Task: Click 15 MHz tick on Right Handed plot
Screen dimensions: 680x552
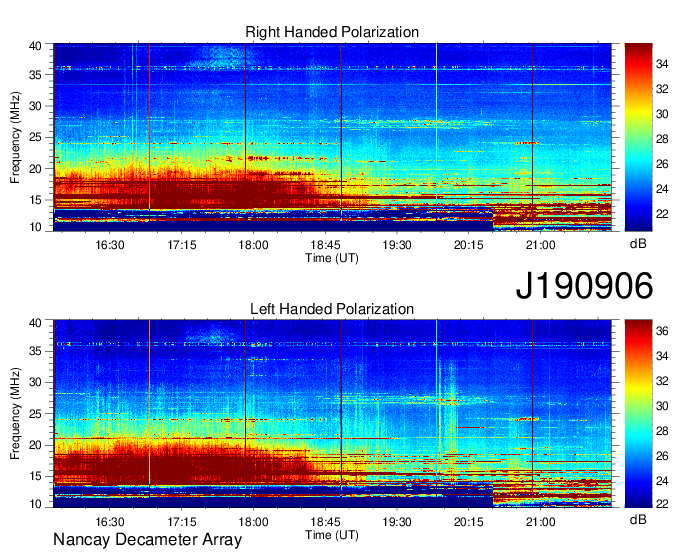Action: click(35, 200)
